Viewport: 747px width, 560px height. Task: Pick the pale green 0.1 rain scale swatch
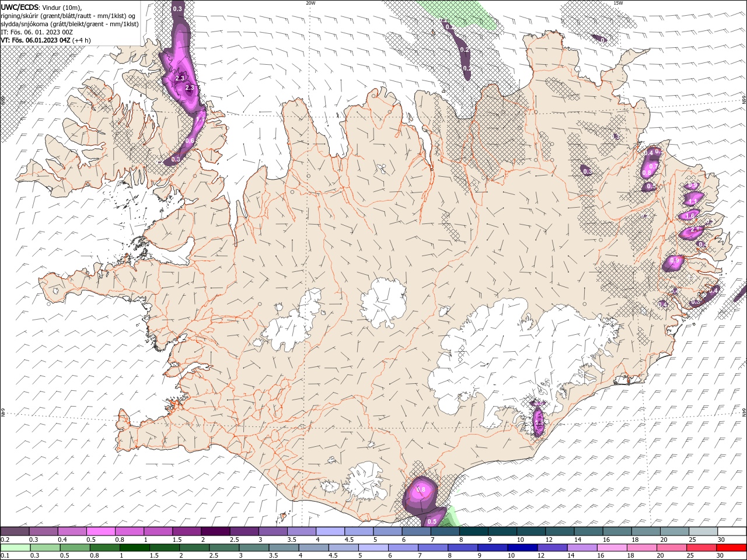(x=15, y=548)
